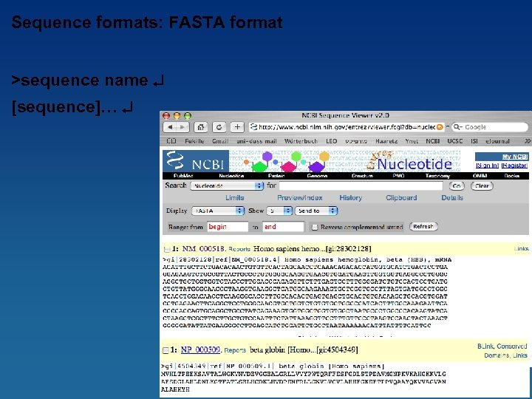Image resolution: width=532 pixels, height=399 pixels.
Task: Open the Books menu item
Action: coord(511,176)
